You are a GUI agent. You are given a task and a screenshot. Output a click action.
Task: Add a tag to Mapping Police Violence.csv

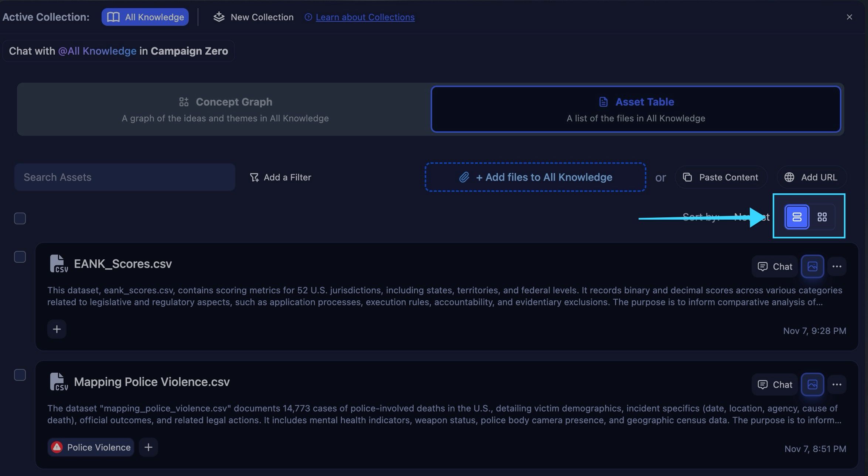[148, 447]
